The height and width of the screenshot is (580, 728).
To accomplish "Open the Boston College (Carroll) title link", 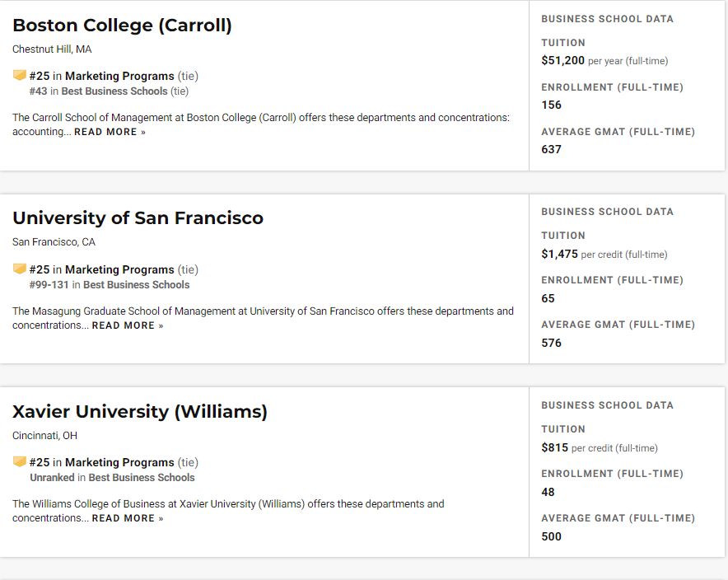I will (x=122, y=26).
